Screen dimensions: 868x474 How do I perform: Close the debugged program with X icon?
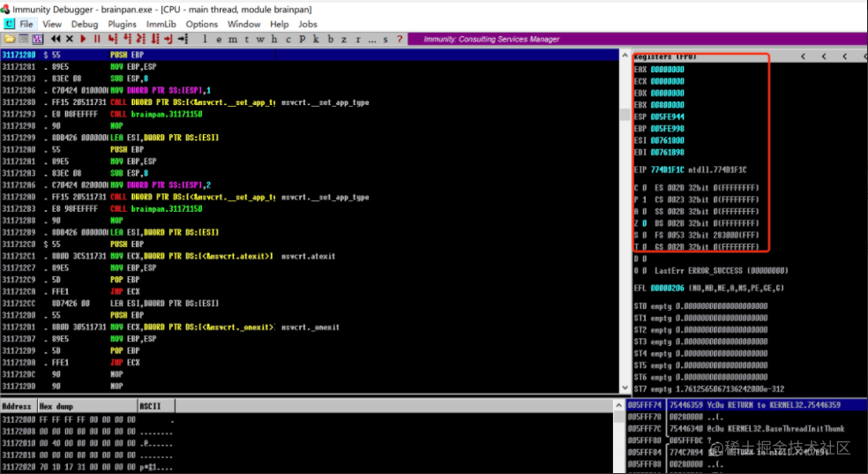coord(69,39)
